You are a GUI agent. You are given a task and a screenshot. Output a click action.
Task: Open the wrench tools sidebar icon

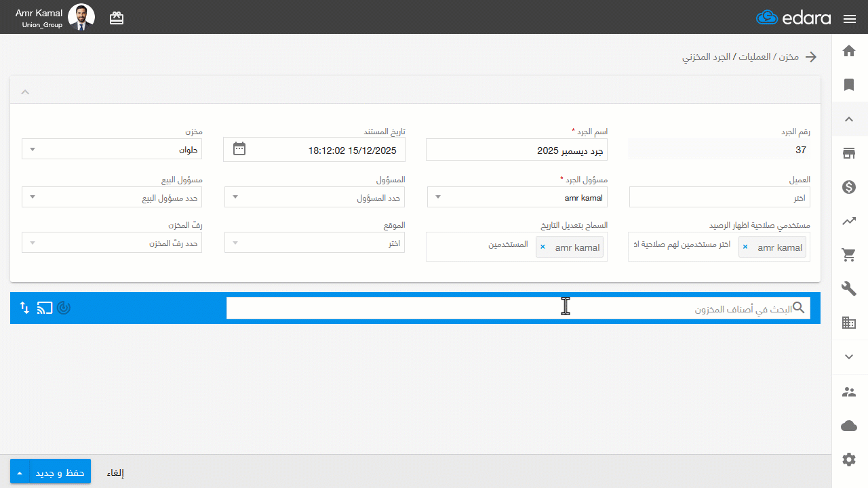(849, 289)
